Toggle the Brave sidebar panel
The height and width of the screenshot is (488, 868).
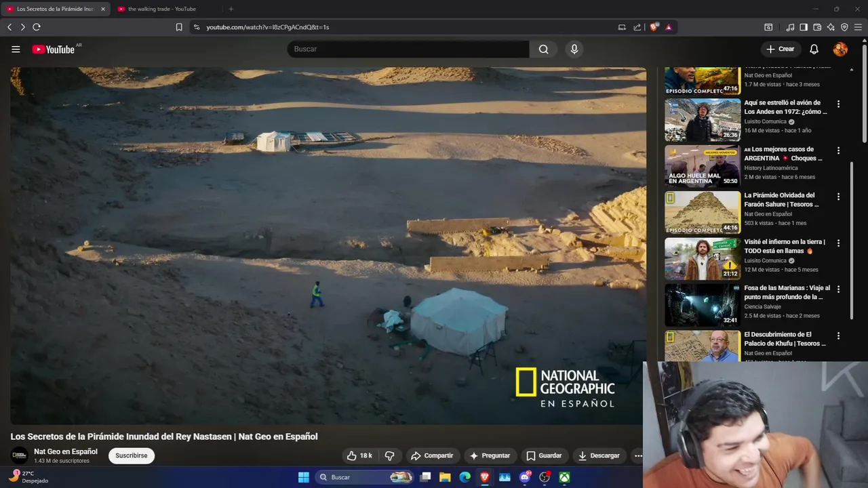click(804, 27)
